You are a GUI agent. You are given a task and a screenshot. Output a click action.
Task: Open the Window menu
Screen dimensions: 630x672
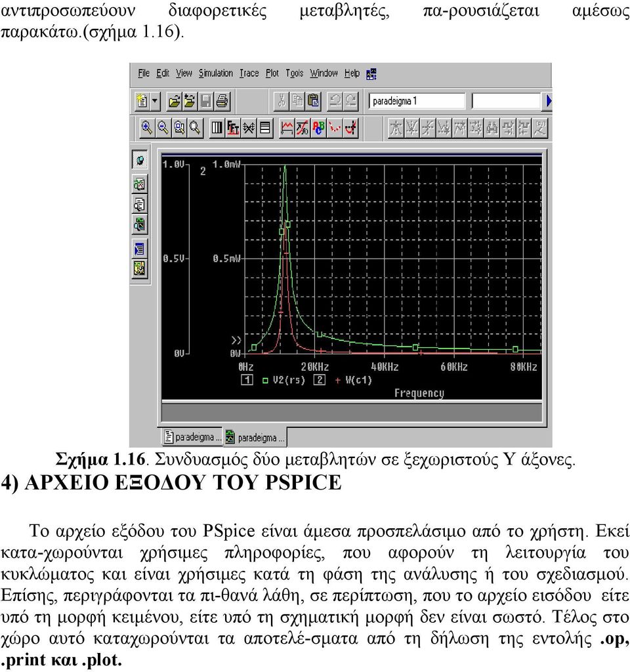tap(324, 73)
